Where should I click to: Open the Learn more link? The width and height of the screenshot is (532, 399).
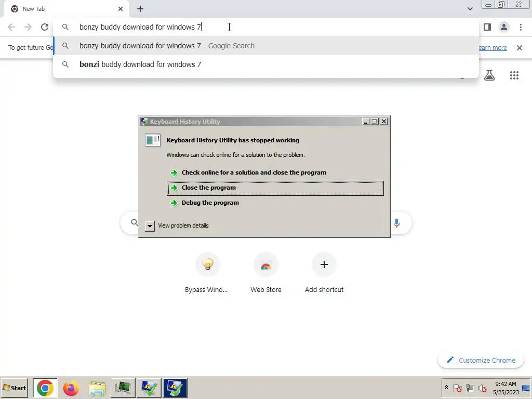click(493, 48)
